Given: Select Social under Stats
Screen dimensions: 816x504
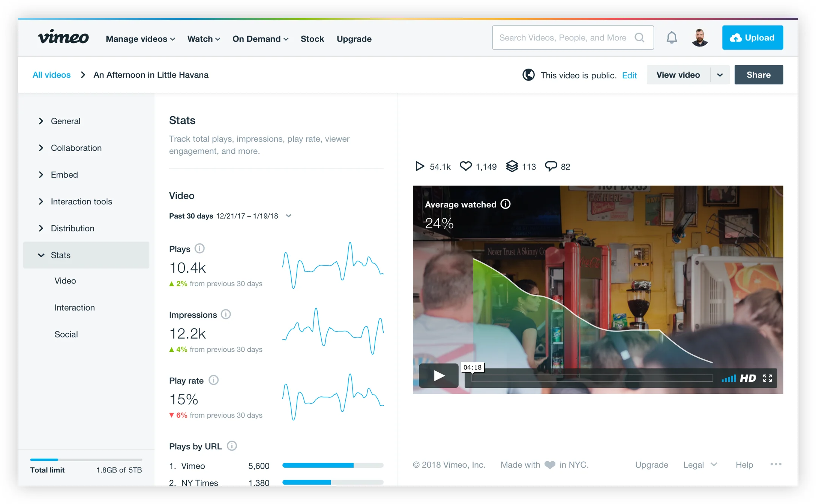Looking at the screenshot, I should click(66, 334).
